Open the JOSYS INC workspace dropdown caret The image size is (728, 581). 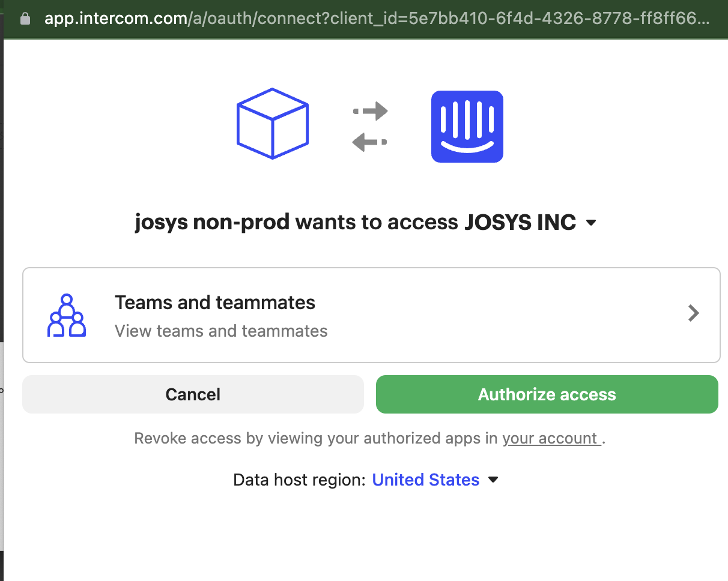pyautogui.click(x=591, y=223)
